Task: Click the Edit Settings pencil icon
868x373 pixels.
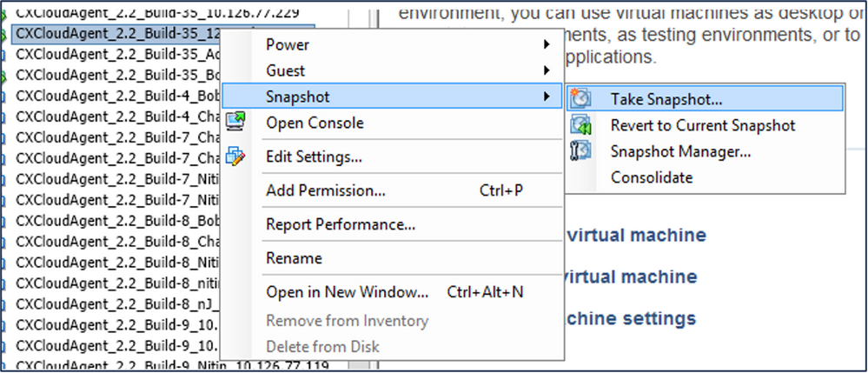Action: 235,157
